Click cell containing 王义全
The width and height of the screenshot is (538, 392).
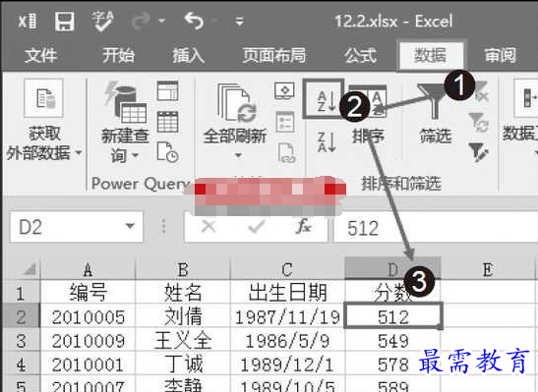[183, 341]
